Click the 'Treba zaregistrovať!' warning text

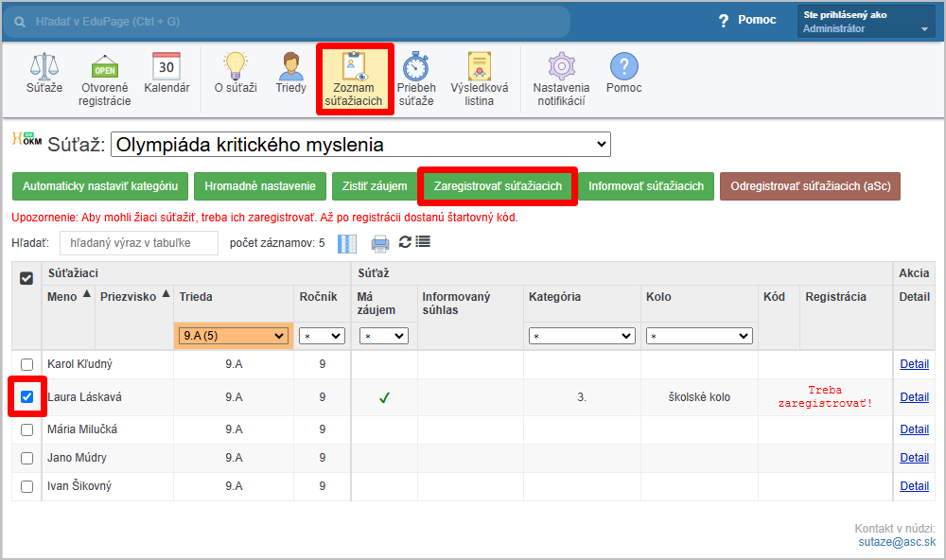(x=825, y=396)
